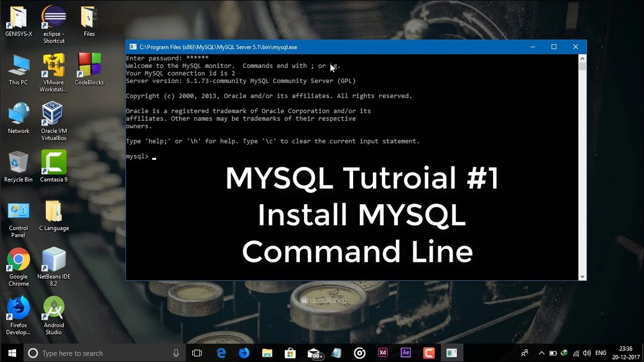Launch the eclipse shortcut on the desktop

coord(54,24)
